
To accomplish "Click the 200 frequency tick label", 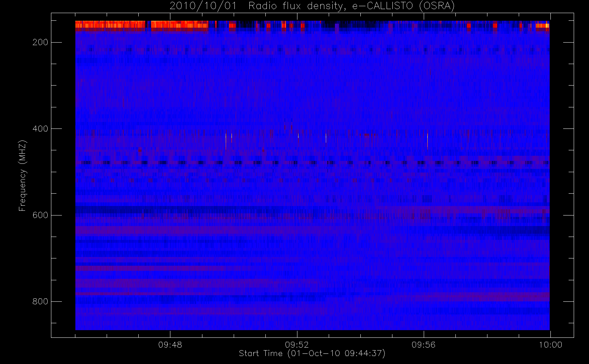I will 40,43.
